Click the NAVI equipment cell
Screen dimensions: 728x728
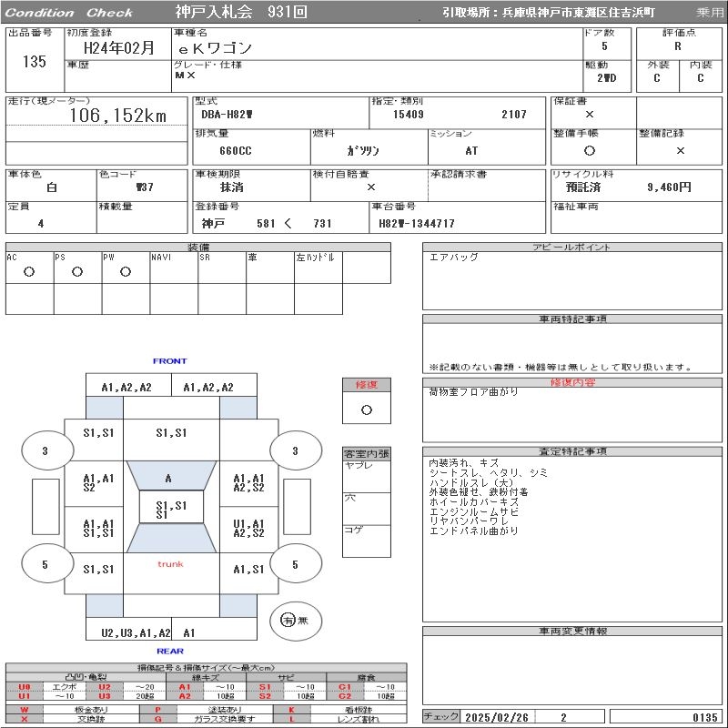(x=174, y=268)
